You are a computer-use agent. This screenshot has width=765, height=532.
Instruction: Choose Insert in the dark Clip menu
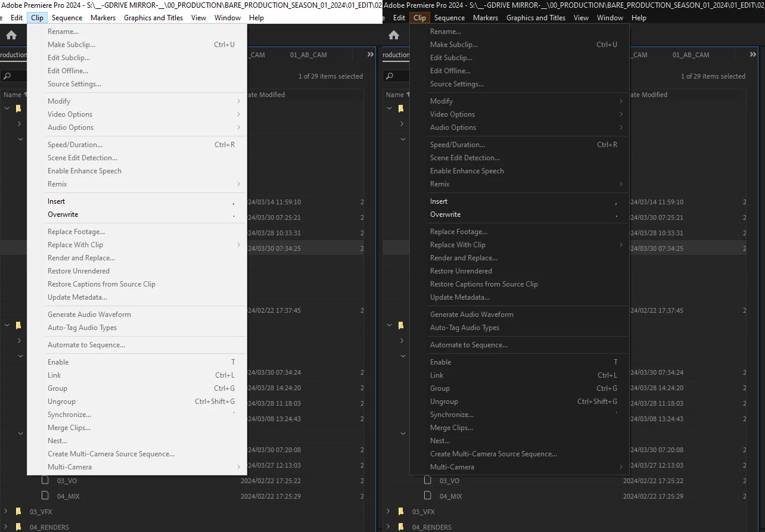[519, 201]
